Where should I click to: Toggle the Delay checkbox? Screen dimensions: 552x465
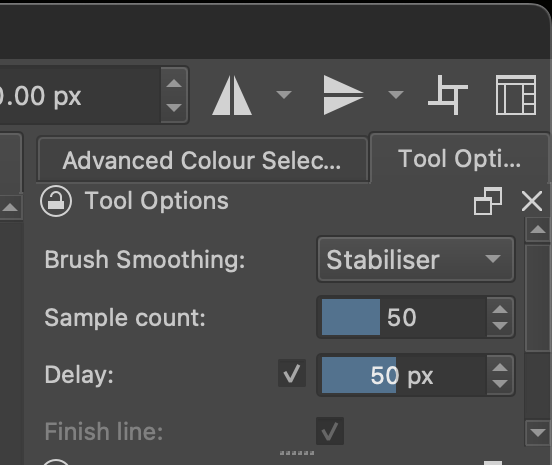coord(292,373)
